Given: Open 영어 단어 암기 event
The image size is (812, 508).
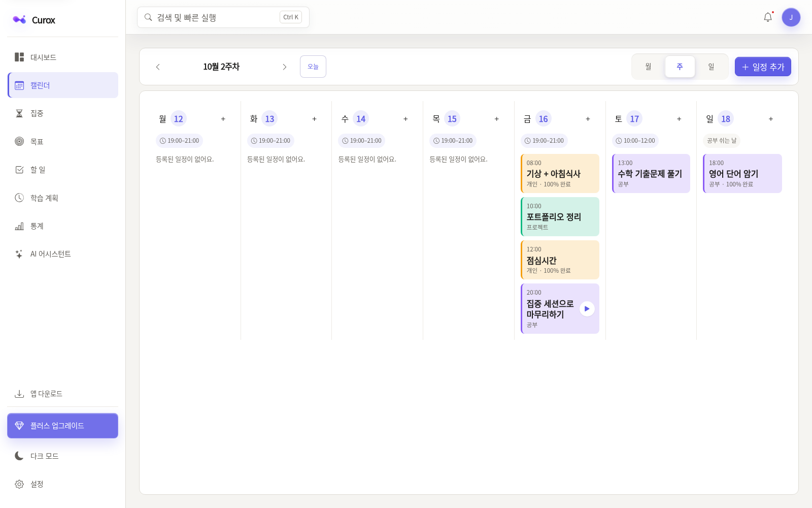Looking at the screenshot, I should [x=742, y=173].
